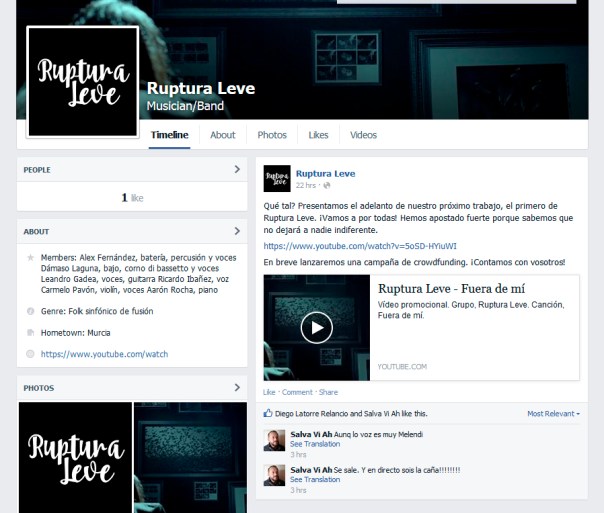604x513 pixels.
Task: Click the Ruptura Leve - Fuera de mí title
Action: click(451, 288)
